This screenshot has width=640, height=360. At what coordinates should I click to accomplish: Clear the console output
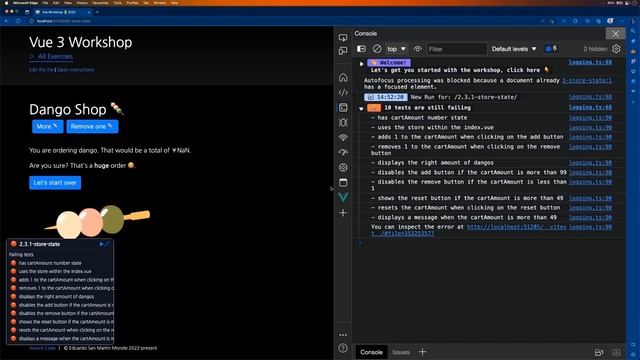click(377, 49)
